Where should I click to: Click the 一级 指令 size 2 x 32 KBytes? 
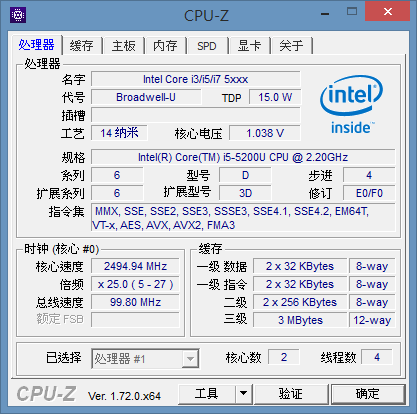coord(300,284)
